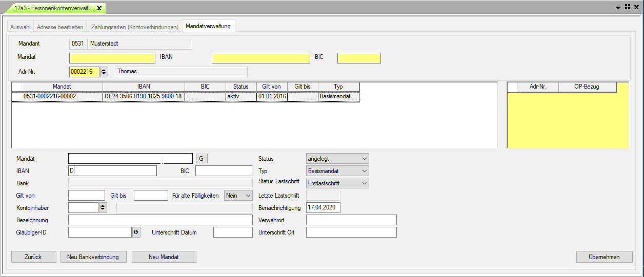Close the Personenkontenverwaltung document tab
644x277 pixels.
coord(99,8)
